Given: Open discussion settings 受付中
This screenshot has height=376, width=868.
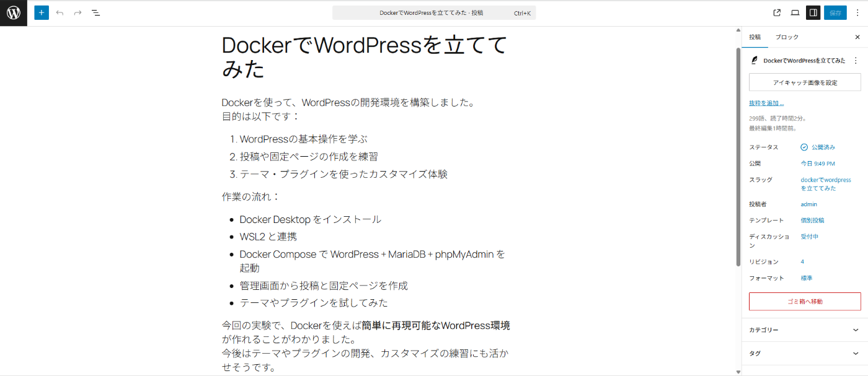Looking at the screenshot, I should click(x=809, y=237).
